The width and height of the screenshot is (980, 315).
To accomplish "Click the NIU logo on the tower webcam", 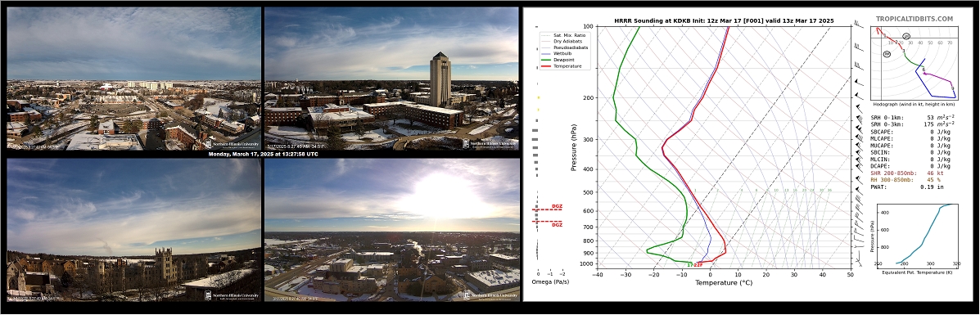I will point(490,144).
